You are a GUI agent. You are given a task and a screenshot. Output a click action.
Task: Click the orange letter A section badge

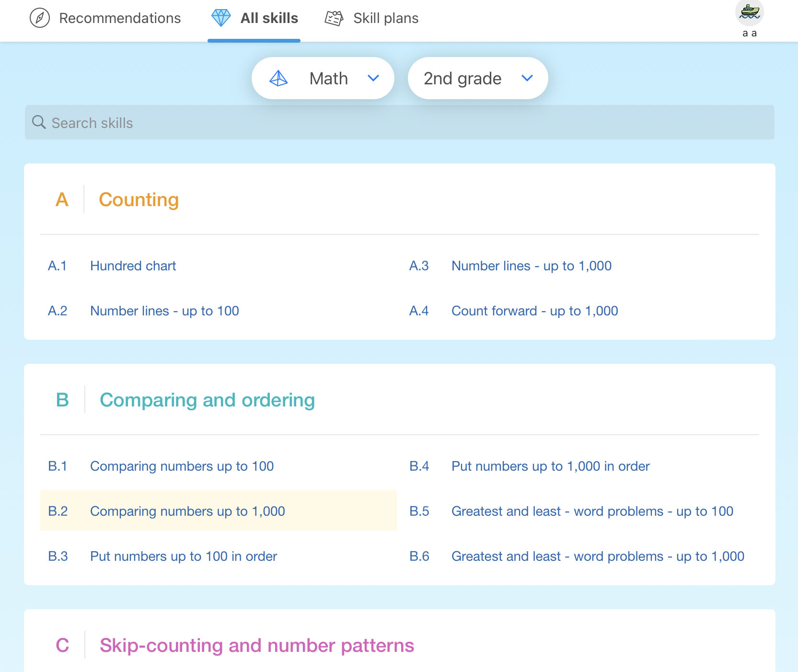coord(62,200)
